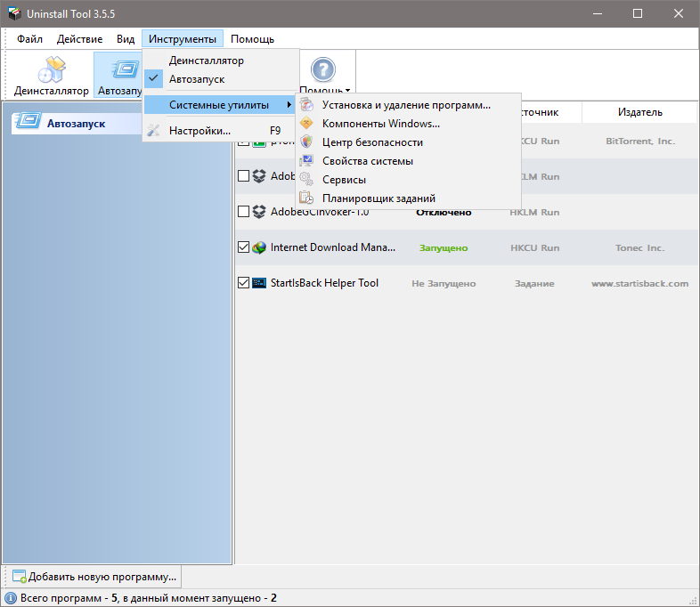Open Планировщик заданий entry
Image resolution: width=700 pixels, height=607 pixels.
pyautogui.click(x=409, y=198)
